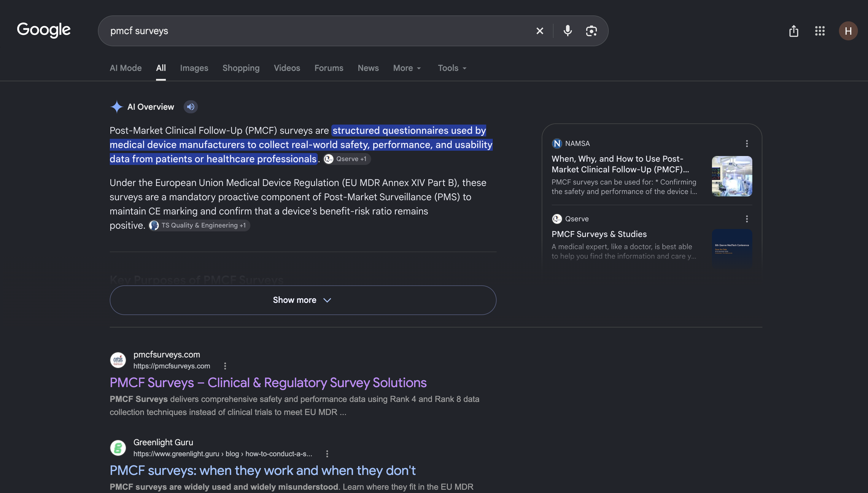Image resolution: width=868 pixels, height=493 pixels.
Task: Click the Google logo
Action: [44, 30]
